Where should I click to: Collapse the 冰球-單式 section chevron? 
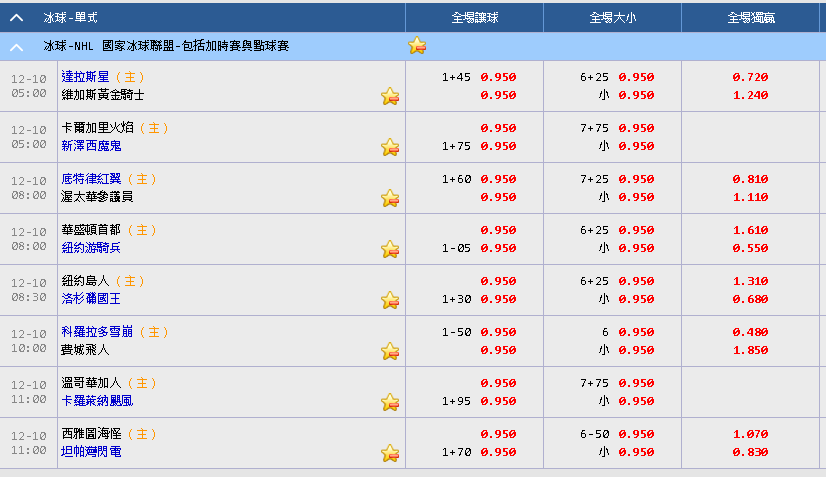(x=16, y=18)
